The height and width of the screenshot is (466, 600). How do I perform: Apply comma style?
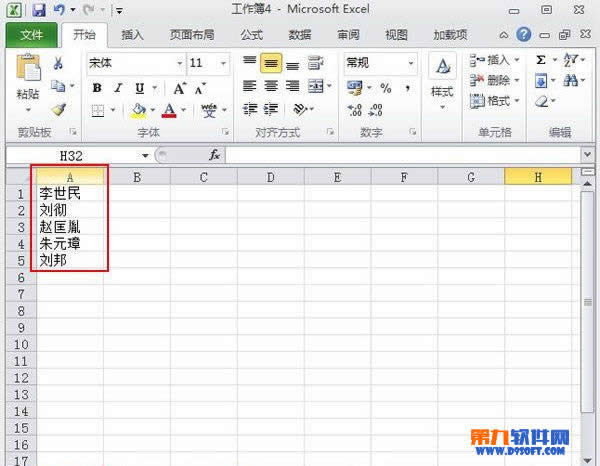(x=408, y=88)
